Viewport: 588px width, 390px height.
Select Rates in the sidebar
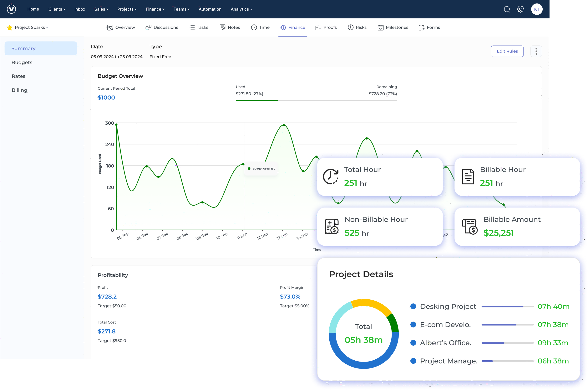coord(18,76)
